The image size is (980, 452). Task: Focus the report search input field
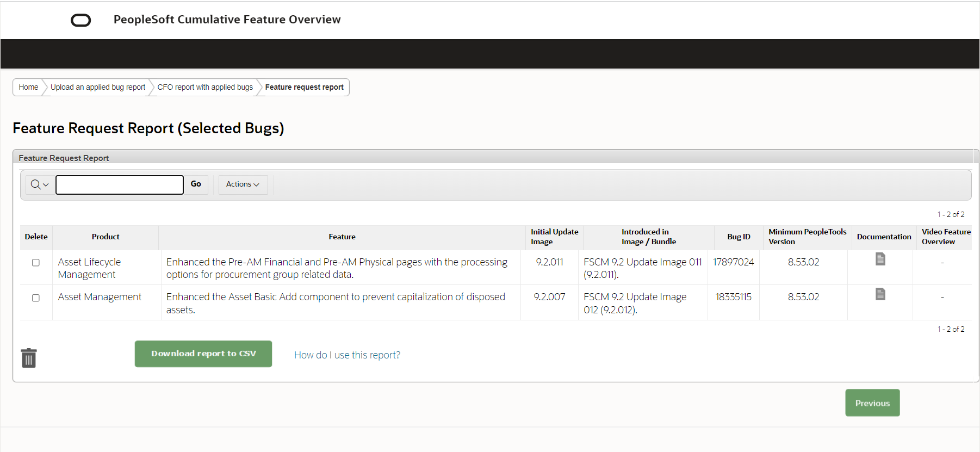(120, 185)
